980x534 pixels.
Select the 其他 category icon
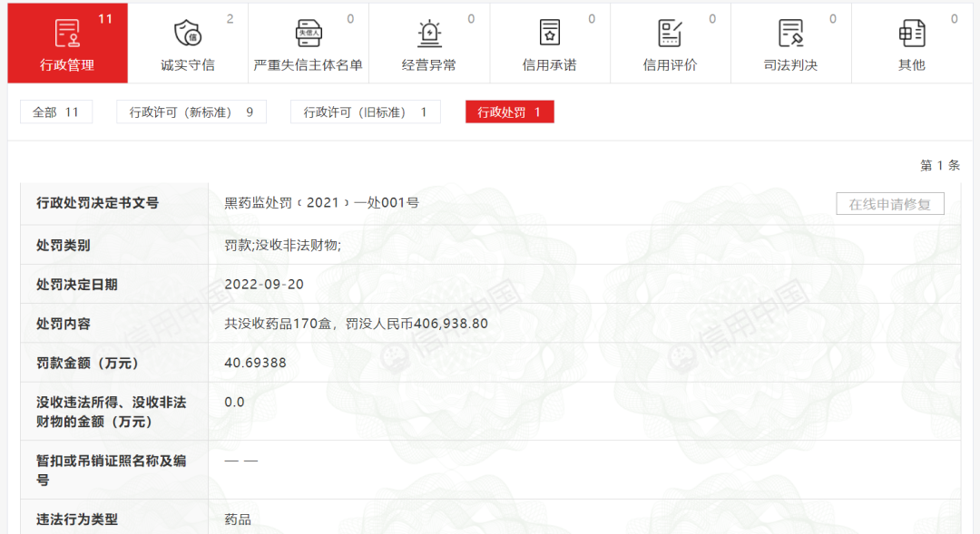pyautogui.click(x=912, y=34)
